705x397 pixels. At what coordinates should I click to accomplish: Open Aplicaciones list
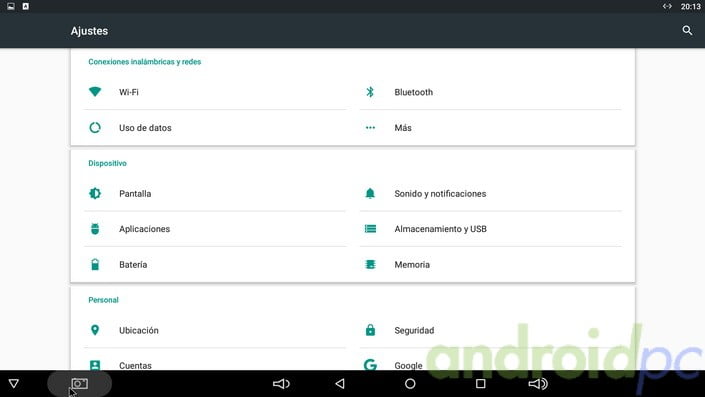215,229
